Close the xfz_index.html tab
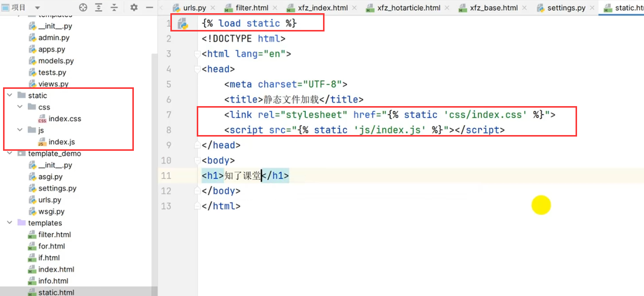644x296 pixels. click(355, 9)
